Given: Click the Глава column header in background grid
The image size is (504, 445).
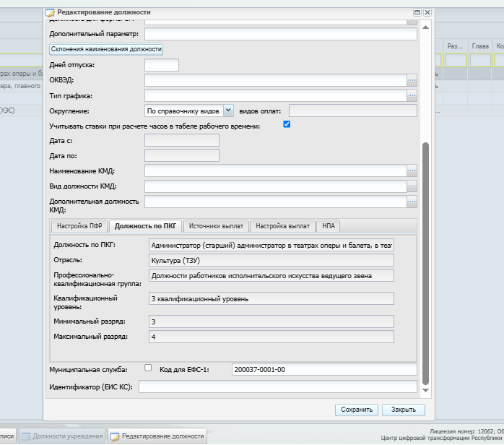Looking at the screenshot, I should tap(480, 46).
